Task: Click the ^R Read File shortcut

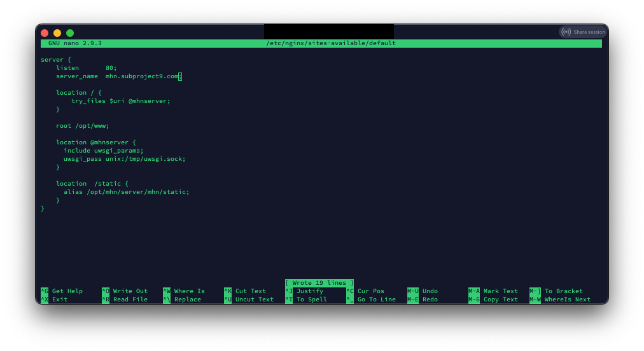Action: [x=125, y=299]
